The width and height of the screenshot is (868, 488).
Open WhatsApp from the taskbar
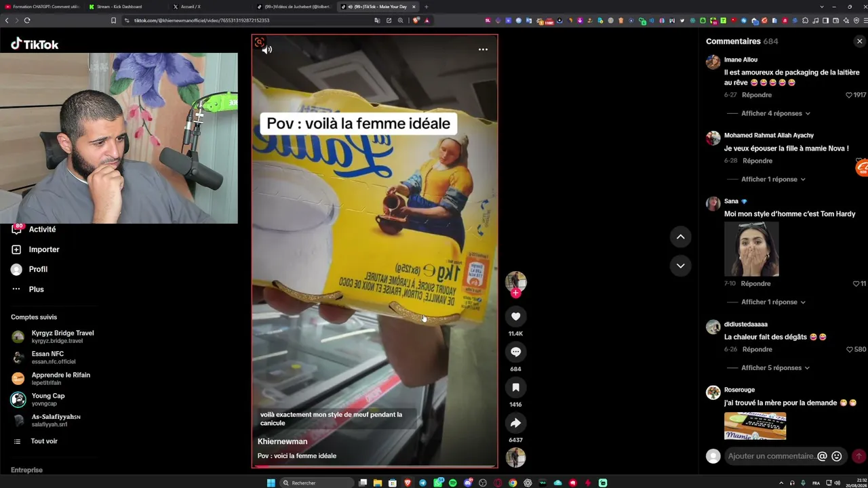[438, 483]
